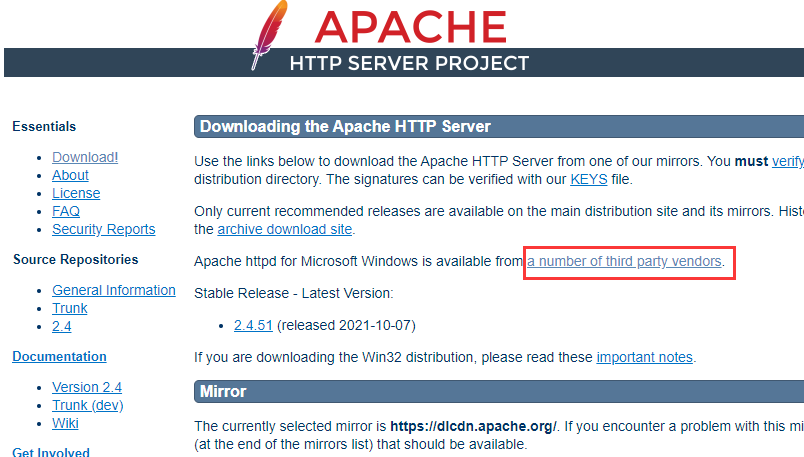Open a number of third party vendors link
804x457 pixels.
pos(624,262)
